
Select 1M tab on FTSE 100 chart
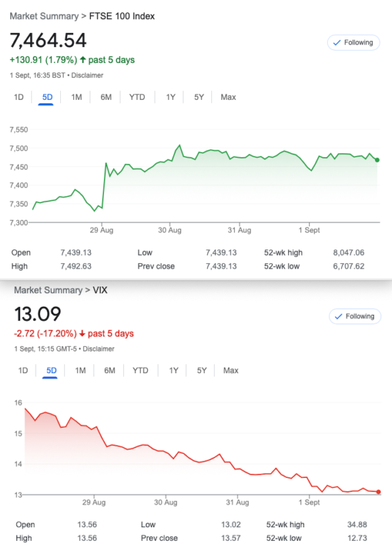(x=77, y=97)
